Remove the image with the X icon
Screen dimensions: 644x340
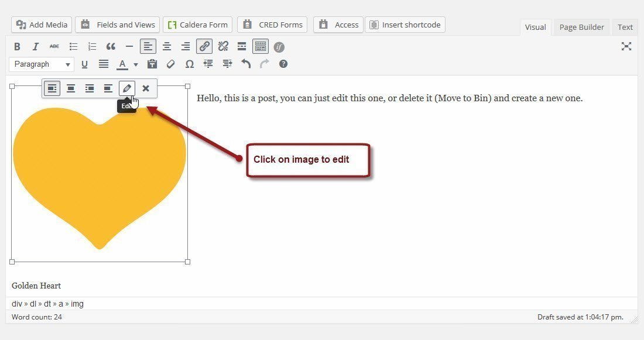pyautogui.click(x=146, y=88)
